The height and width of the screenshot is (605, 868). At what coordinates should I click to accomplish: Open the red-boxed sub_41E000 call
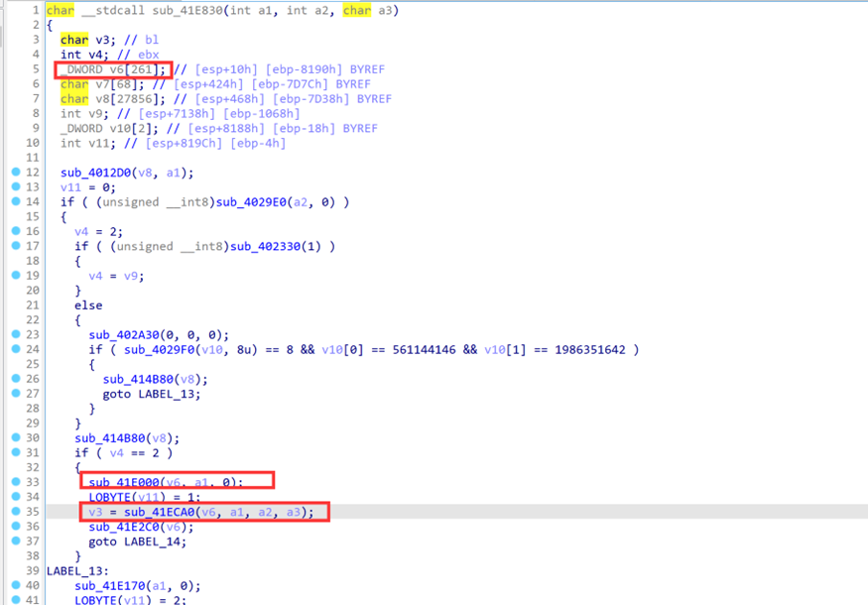click(124, 482)
